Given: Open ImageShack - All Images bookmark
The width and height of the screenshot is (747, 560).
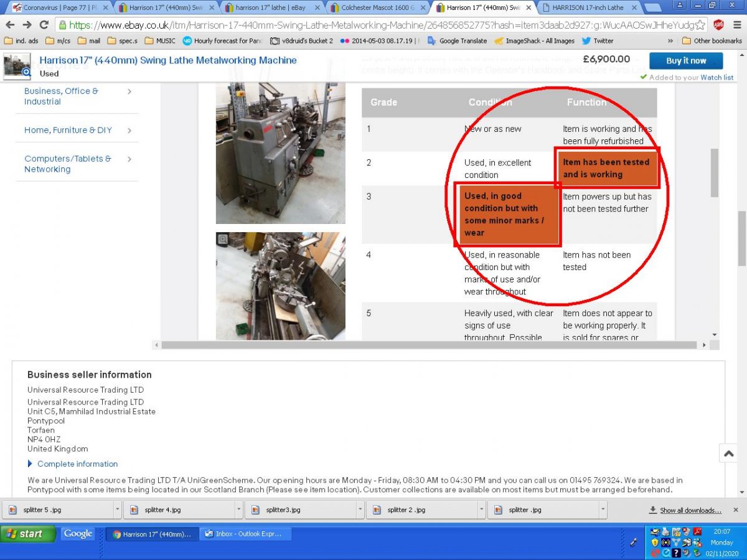Looking at the screenshot, I should click(x=535, y=41).
